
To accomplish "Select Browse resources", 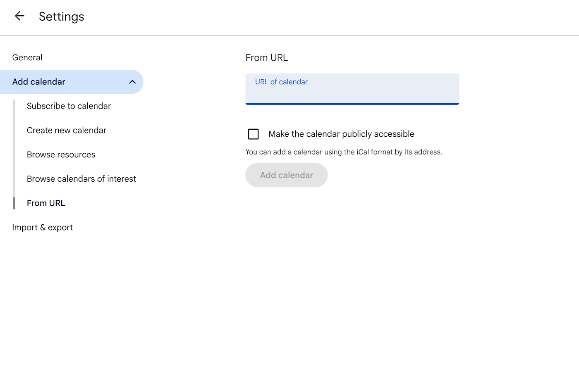I will click(61, 154).
